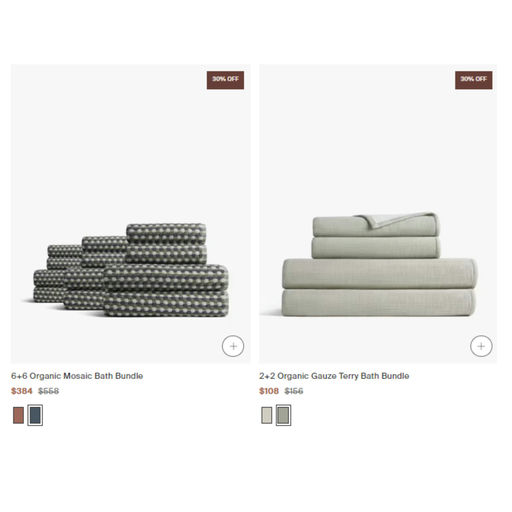
Task: Choose the sage green swatch for Gauze Terry
Action: (x=283, y=415)
